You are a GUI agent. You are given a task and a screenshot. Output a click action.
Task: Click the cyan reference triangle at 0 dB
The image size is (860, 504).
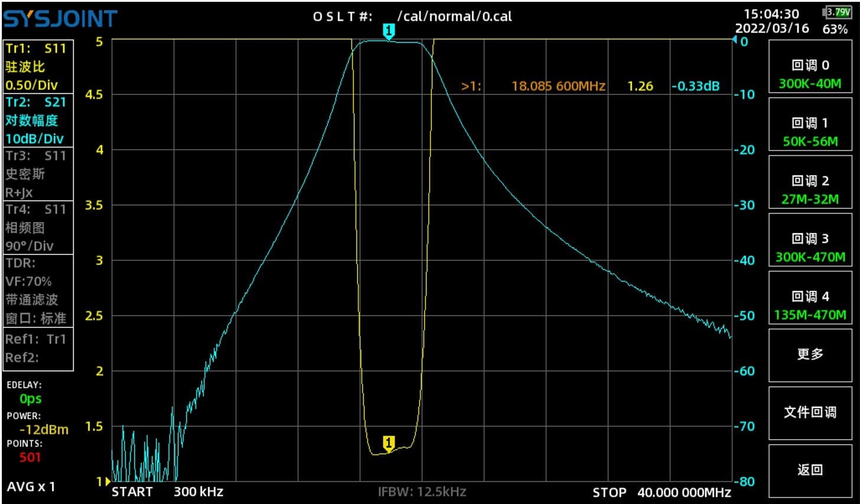click(x=735, y=40)
